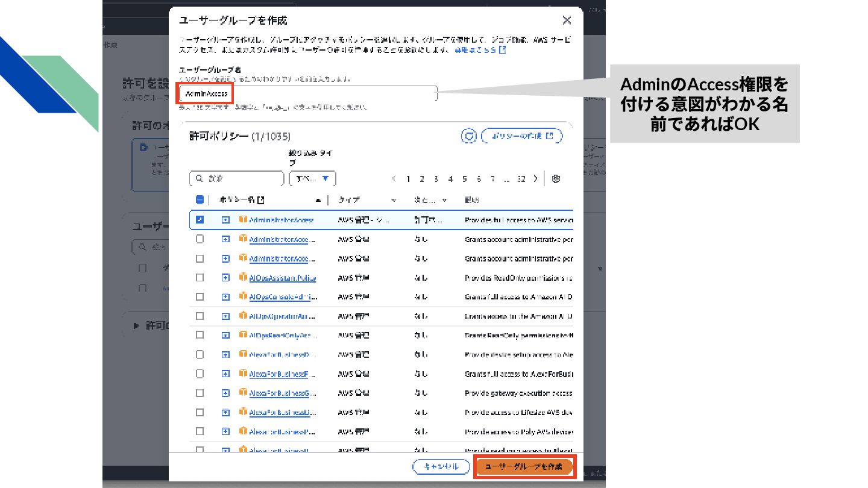The width and height of the screenshot is (868, 488).
Task: Click the refresh policies icon button
Action: (x=469, y=136)
